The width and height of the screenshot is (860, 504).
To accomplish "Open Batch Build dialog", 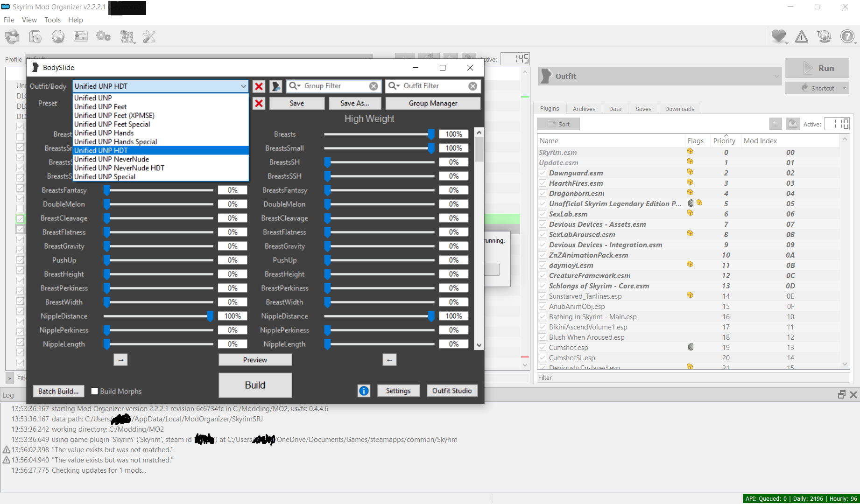I will click(58, 391).
